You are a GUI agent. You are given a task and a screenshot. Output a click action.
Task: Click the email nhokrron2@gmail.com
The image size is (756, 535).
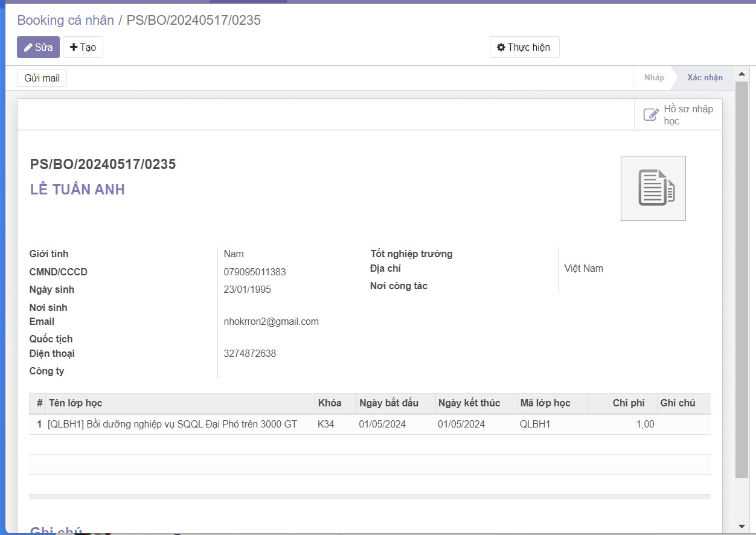[x=271, y=322]
